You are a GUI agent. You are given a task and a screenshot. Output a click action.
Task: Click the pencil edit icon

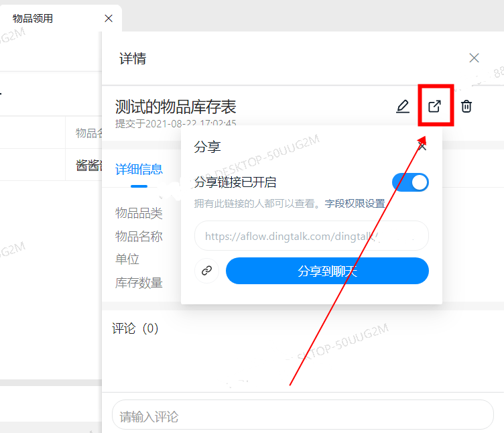(402, 107)
